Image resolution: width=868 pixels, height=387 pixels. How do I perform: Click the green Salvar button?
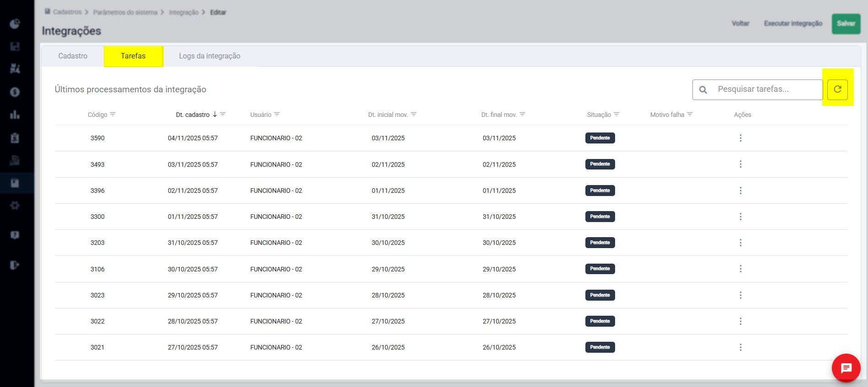[x=846, y=24]
